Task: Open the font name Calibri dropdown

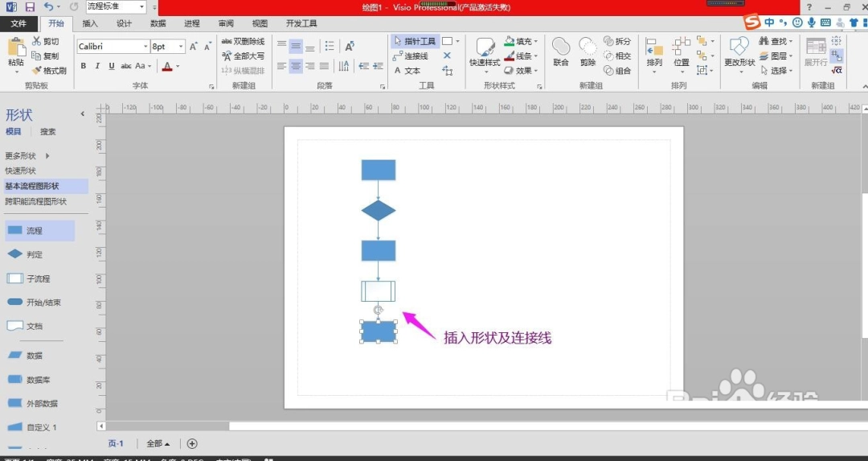Action: [145, 47]
